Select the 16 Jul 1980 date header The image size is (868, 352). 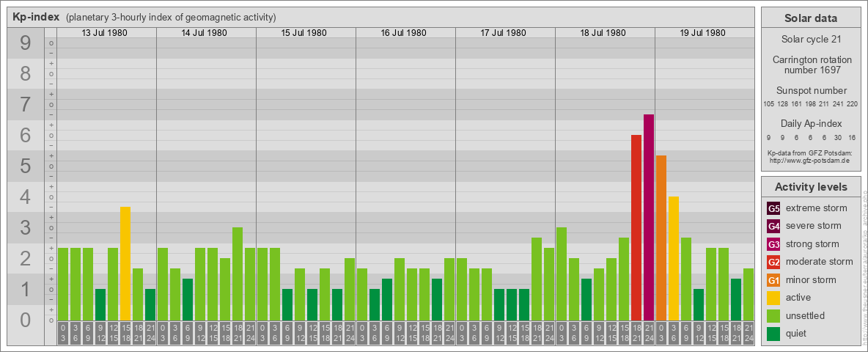coord(403,33)
